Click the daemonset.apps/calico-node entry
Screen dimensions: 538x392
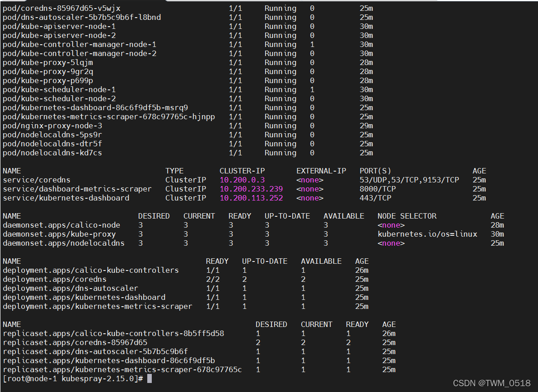[61, 225]
